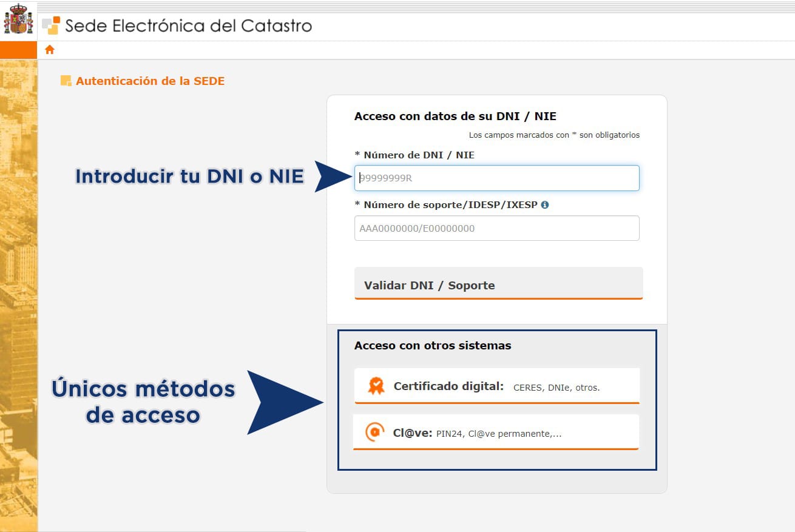Click the Únicos métodos de acceso caption
The image size is (795, 532).
[143, 401]
